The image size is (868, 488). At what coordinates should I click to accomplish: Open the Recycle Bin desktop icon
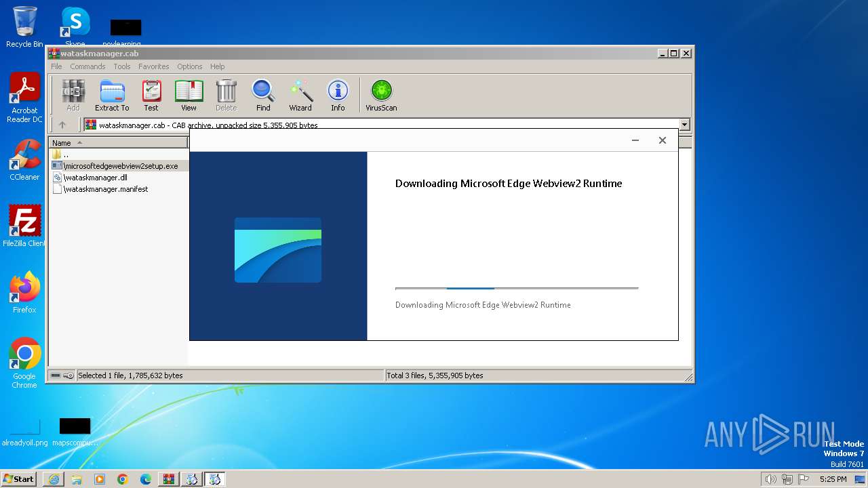pos(24,27)
